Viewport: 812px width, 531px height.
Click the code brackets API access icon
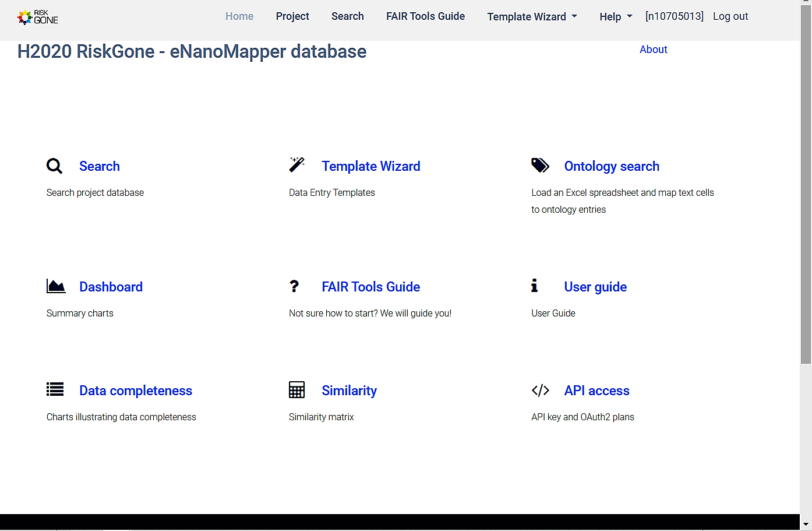(x=540, y=391)
